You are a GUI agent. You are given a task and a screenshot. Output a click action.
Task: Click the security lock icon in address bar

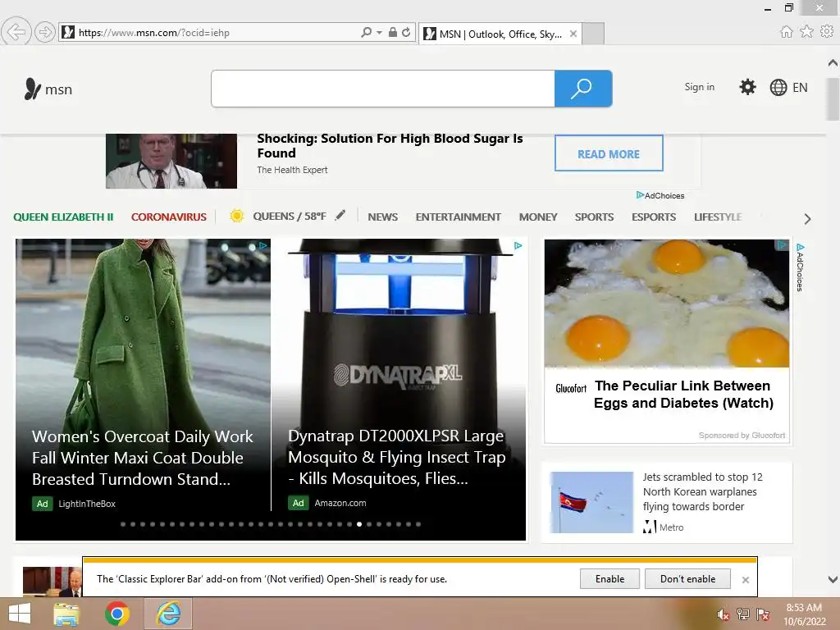(x=393, y=32)
